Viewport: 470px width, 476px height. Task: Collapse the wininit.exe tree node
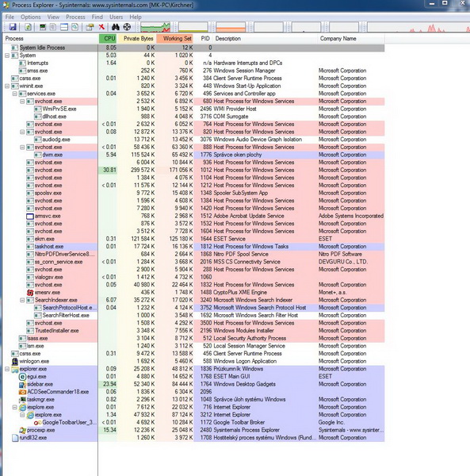click(7, 86)
